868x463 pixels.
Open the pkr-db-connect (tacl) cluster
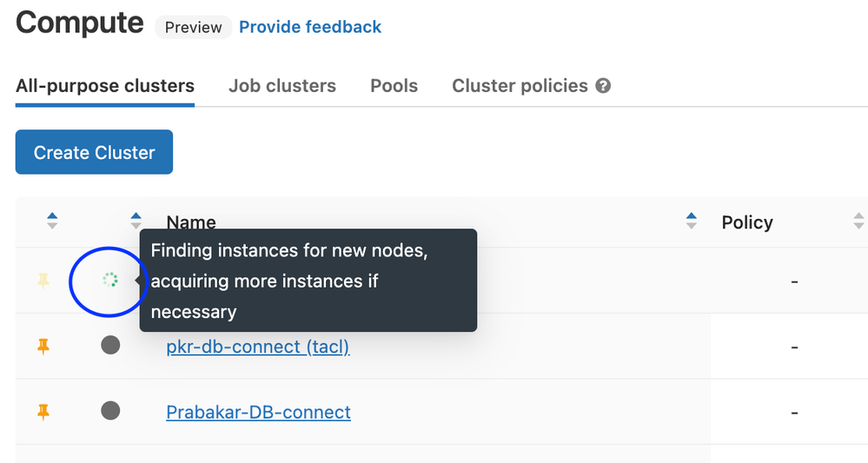coord(257,347)
